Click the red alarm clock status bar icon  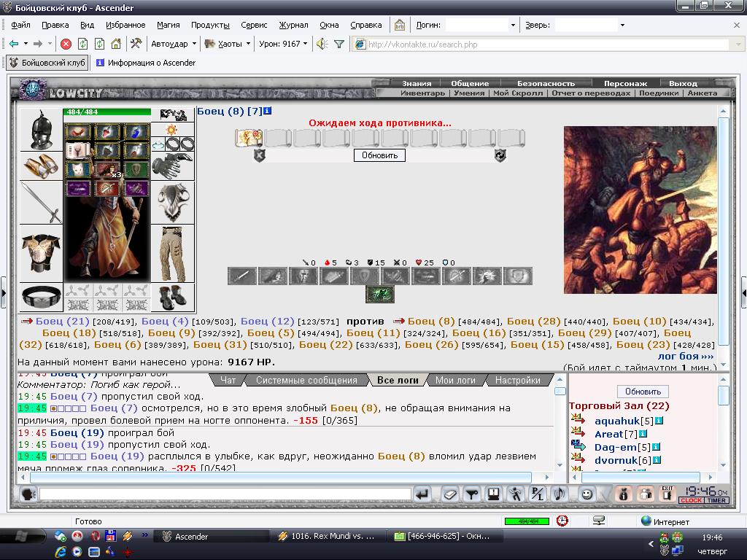[562, 521]
